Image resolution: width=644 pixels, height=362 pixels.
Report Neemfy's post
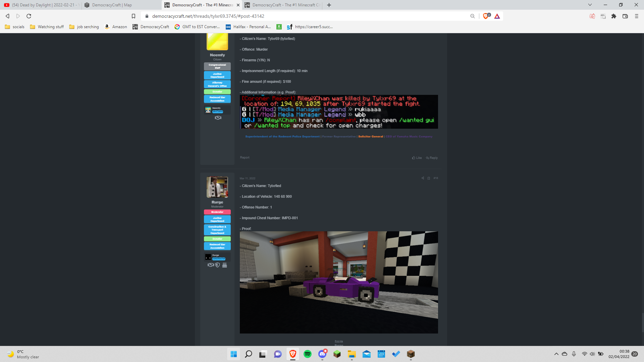tap(245, 158)
